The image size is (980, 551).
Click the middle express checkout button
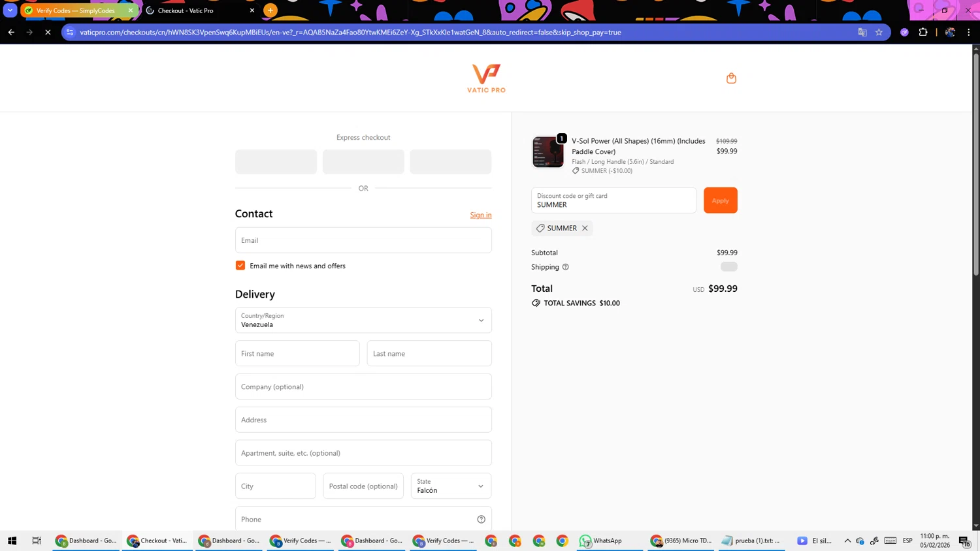(x=363, y=162)
